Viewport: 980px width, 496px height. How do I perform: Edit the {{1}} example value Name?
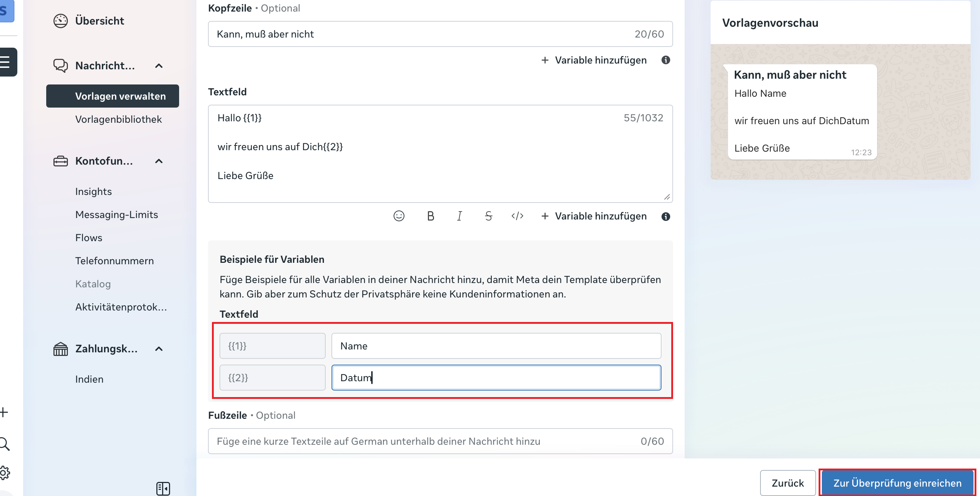(496, 346)
